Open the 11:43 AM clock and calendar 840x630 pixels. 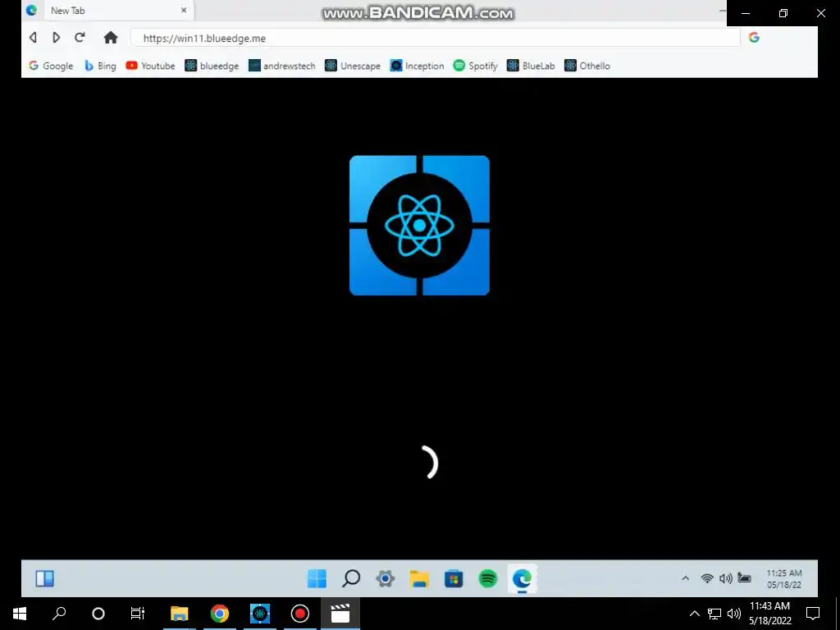coord(770,614)
